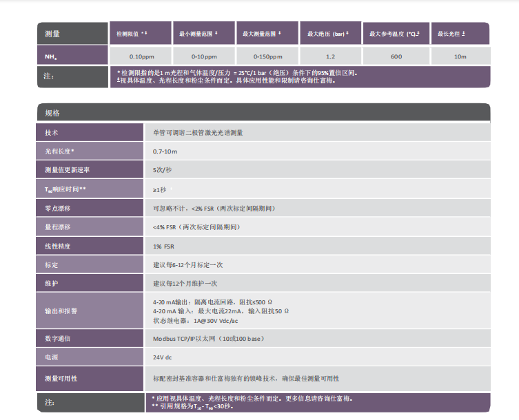
Task: Click the 检测限值 column header
Action: pos(140,33)
